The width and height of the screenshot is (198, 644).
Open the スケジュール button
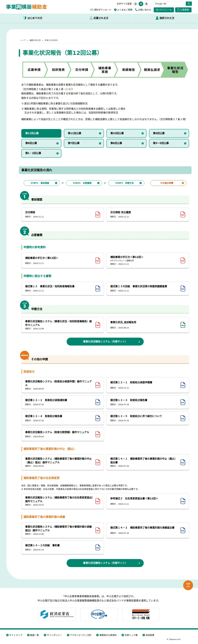[x=164, y=10]
